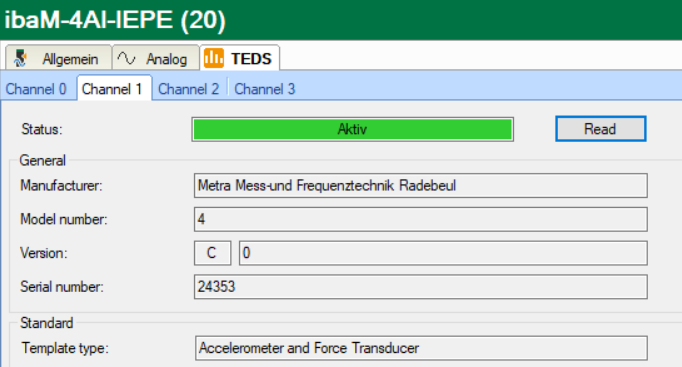Go to the Channel 3 tab

click(264, 89)
